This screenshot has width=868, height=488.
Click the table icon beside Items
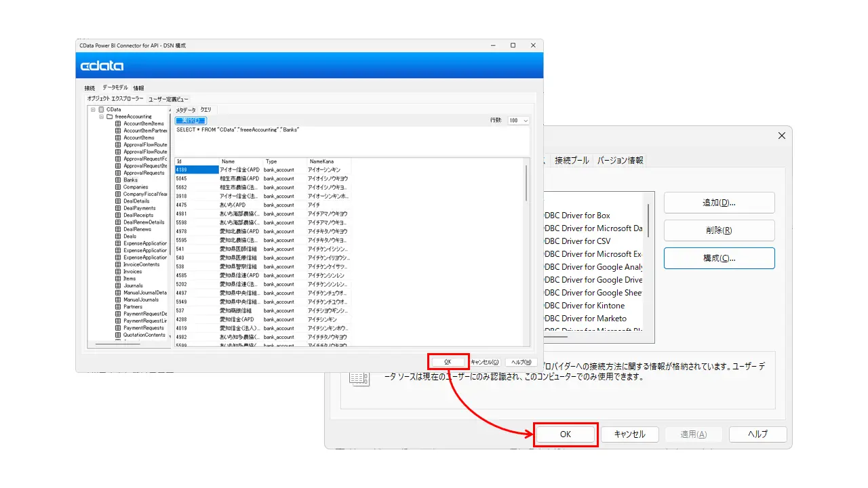click(x=118, y=279)
